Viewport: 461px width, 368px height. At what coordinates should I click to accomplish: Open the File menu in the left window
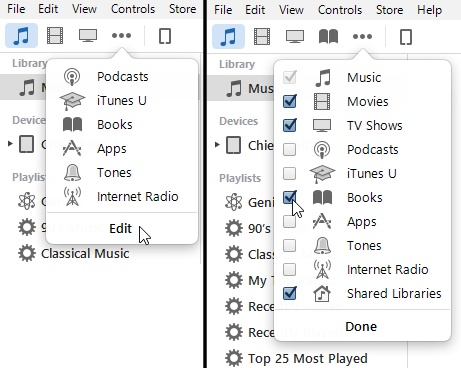(x=16, y=9)
